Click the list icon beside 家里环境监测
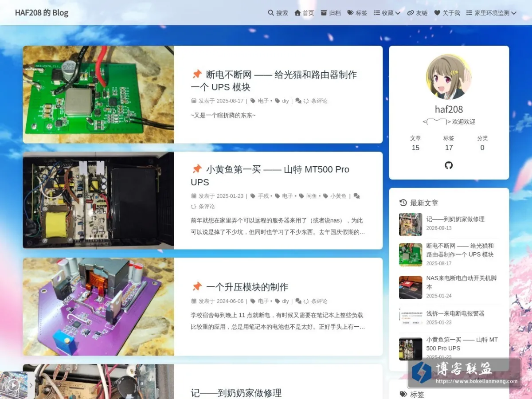 tap(469, 13)
